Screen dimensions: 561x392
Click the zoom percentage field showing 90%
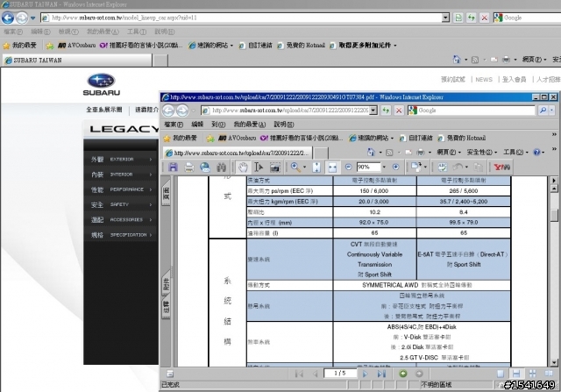click(x=368, y=167)
